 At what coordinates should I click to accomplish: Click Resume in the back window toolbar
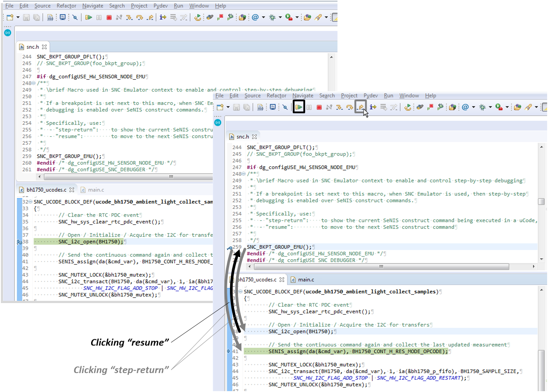pyautogui.click(x=88, y=17)
